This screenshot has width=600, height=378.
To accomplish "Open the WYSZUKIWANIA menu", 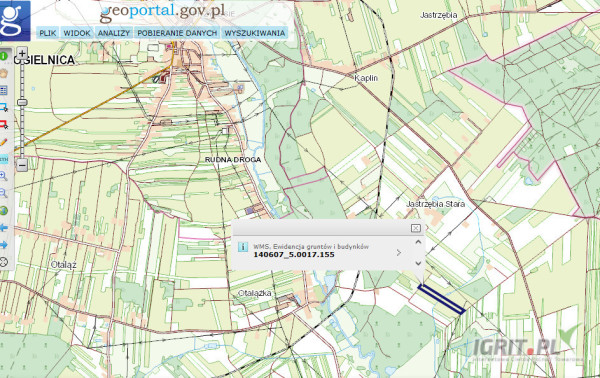I will pyautogui.click(x=255, y=33).
